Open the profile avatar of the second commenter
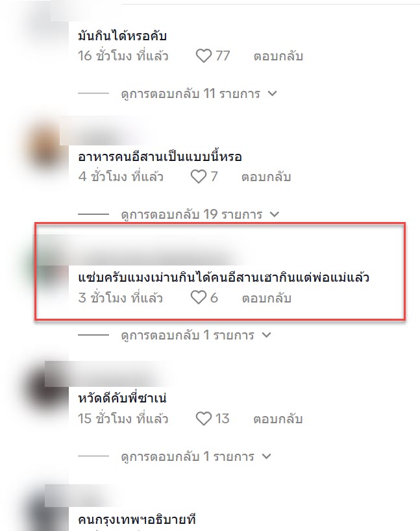 [45, 145]
